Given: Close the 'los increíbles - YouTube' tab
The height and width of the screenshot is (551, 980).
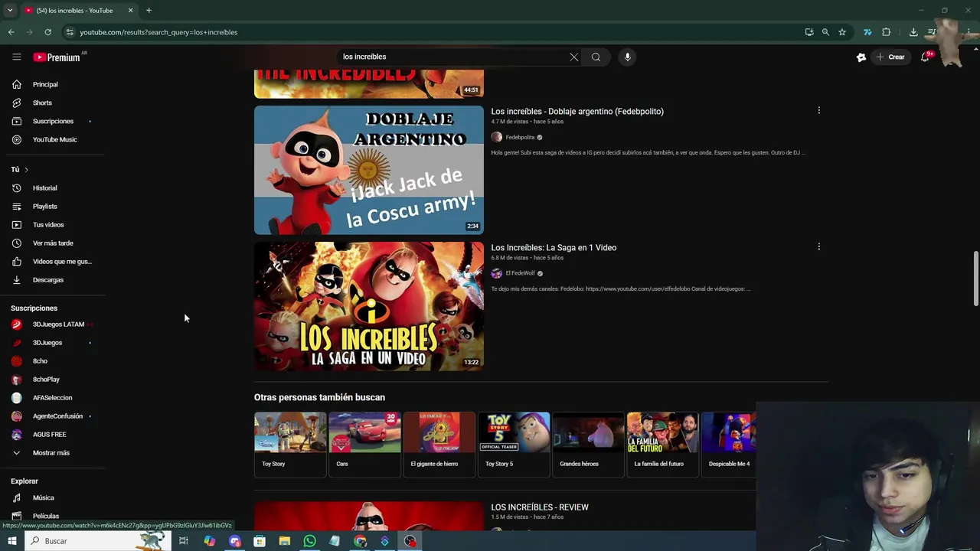Looking at the screenshot, I should pyautogui.click(x=130, y=11).
